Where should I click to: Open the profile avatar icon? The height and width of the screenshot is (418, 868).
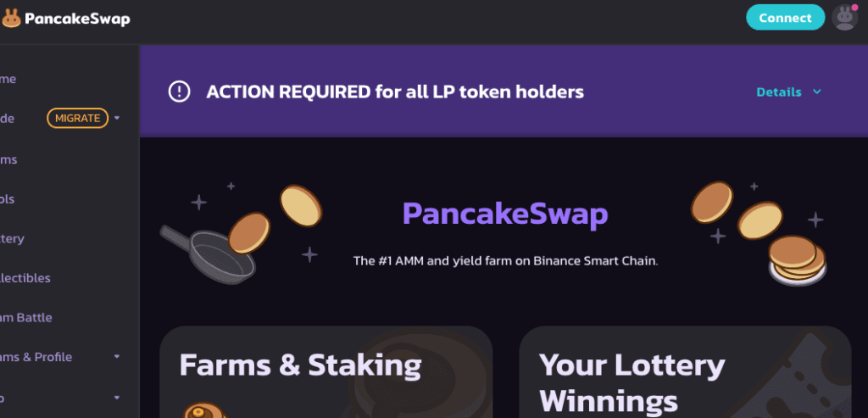tap(845, 18)
